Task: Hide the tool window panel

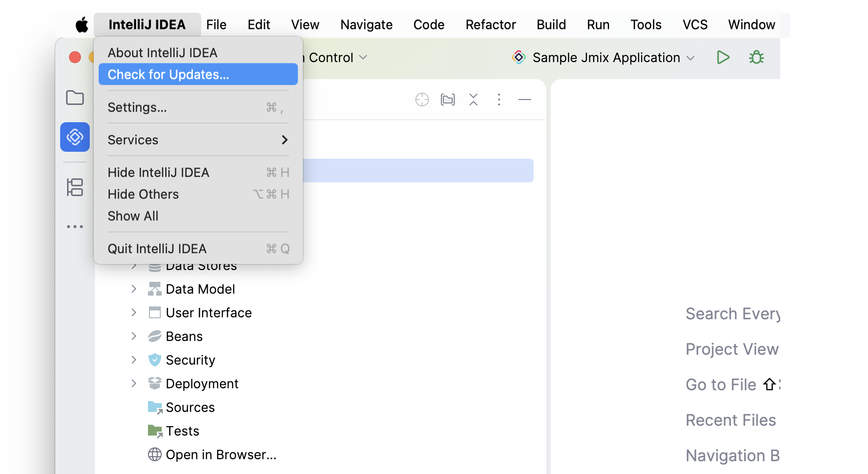Action: click(525, 100)
